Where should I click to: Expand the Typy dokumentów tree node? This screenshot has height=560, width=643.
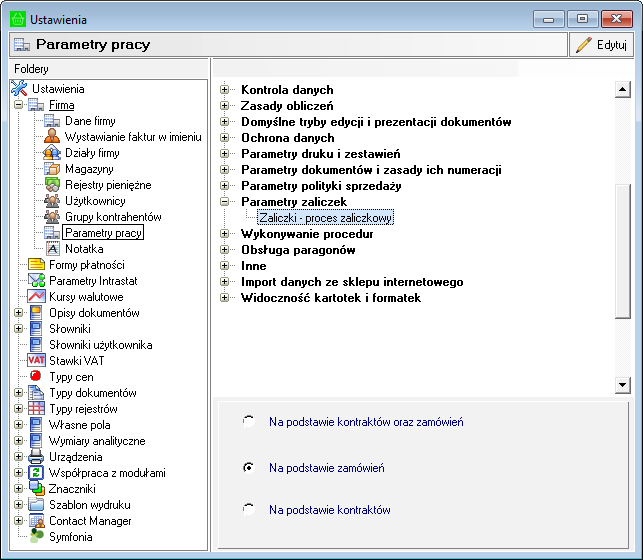(18, 393)
